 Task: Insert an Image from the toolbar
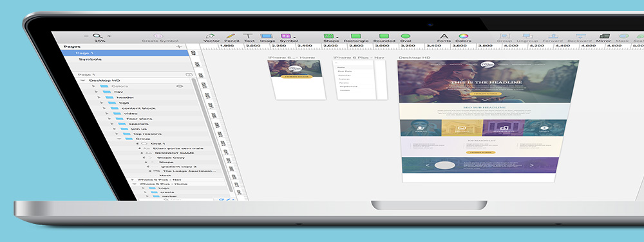tap(267, 38)
